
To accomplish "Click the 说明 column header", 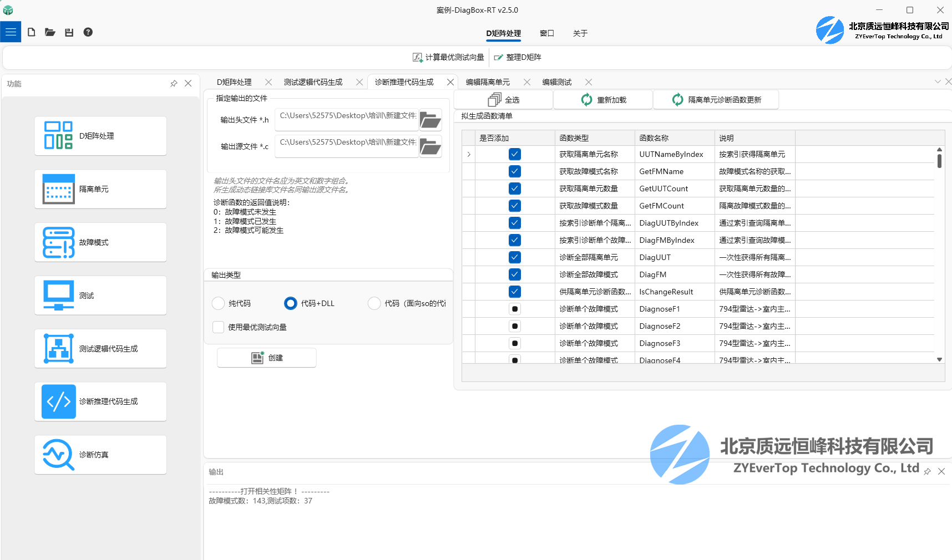I will [x=755, y=138].
